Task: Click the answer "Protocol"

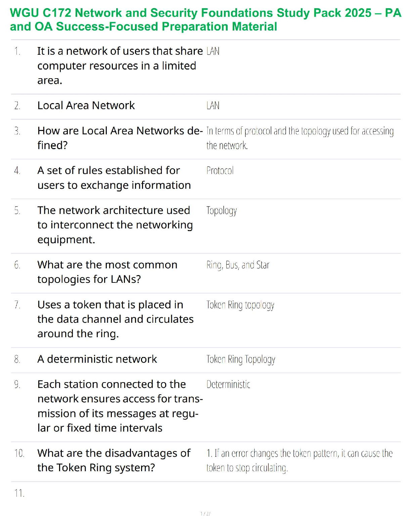Action: click(x=220, y=171)
